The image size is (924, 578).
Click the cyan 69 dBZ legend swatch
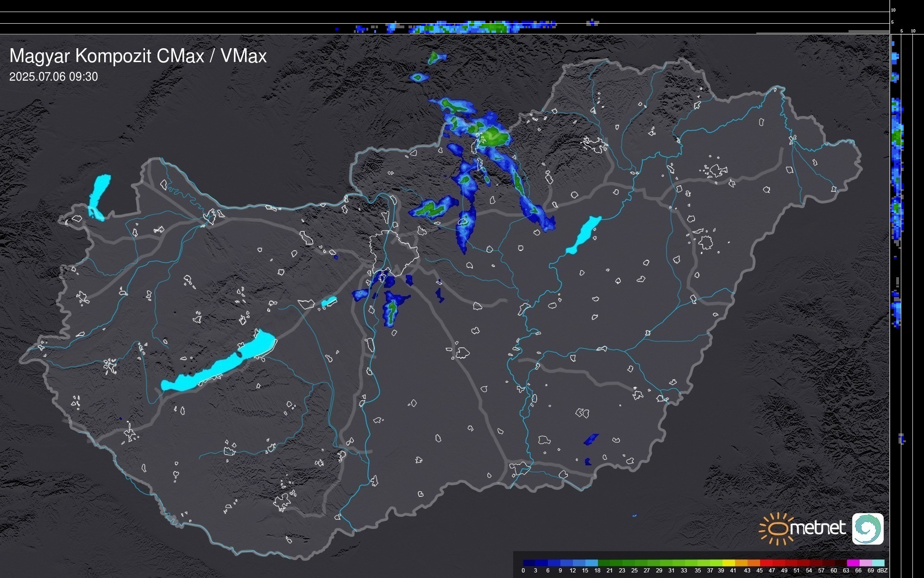coord(878,563)
